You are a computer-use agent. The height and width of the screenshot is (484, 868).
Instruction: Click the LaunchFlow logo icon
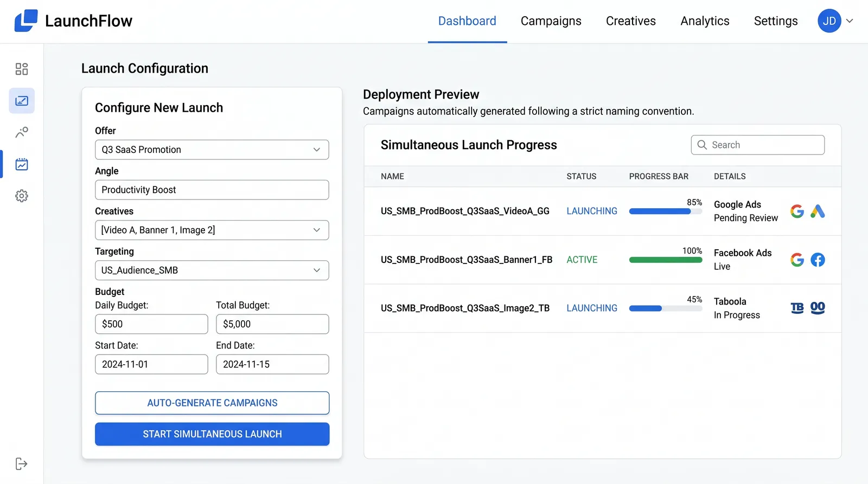tap(26, 21)
